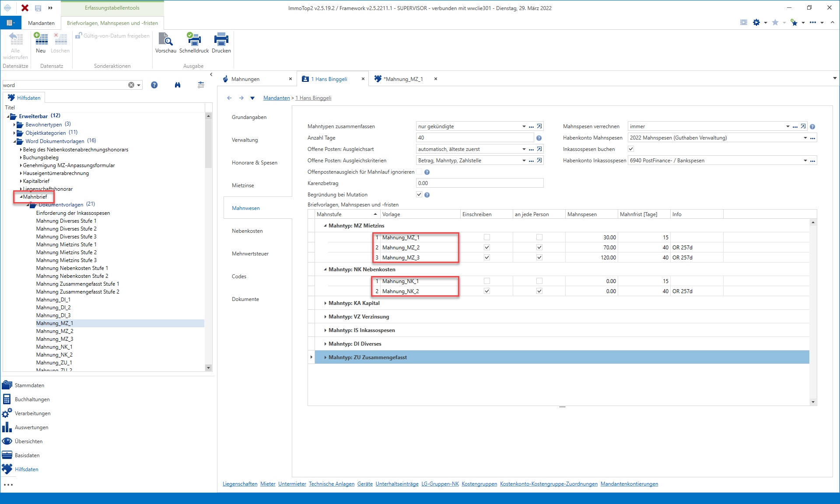Click help icon next to Anzahl Tage
840x504 pixels.
tap(539, 138)
